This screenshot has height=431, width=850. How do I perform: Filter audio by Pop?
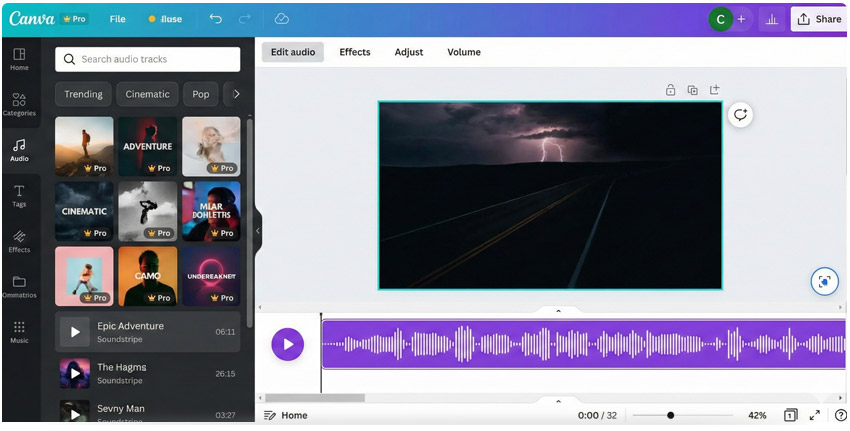click(201, 94)
